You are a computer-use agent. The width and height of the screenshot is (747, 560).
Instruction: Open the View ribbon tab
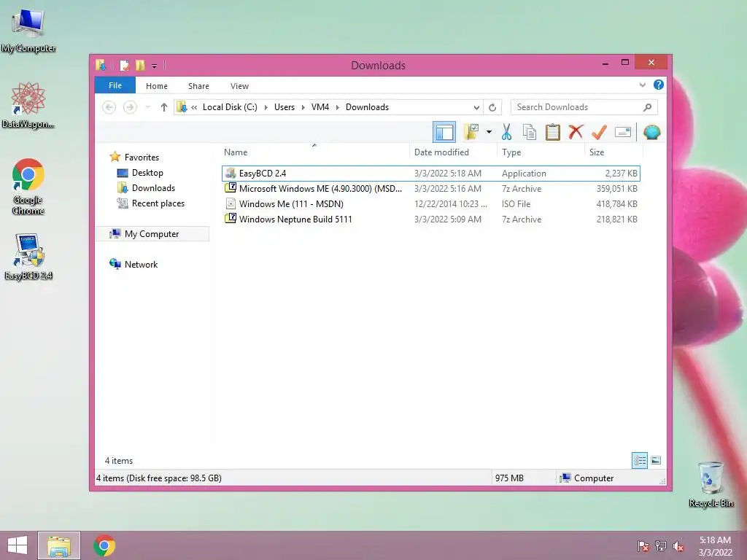239,86
